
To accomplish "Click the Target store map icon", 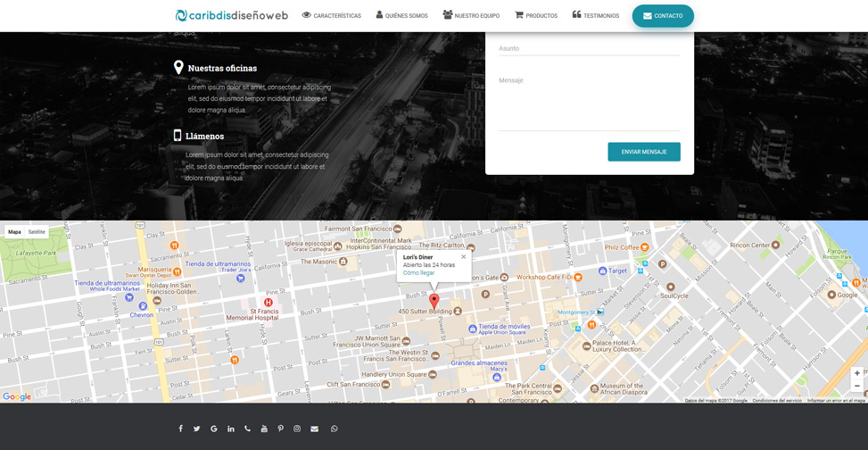I will [x=603, y=271].
